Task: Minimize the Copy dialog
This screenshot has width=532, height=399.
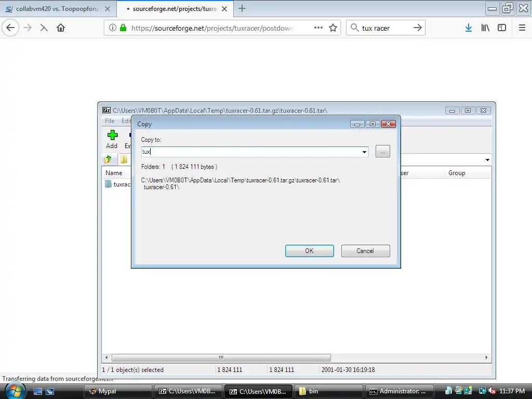Action: (357, 124)
